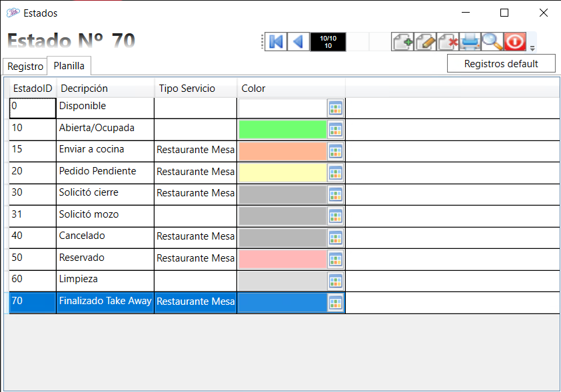Click the new record icon
561x392 pixels.
coord(402,41)
